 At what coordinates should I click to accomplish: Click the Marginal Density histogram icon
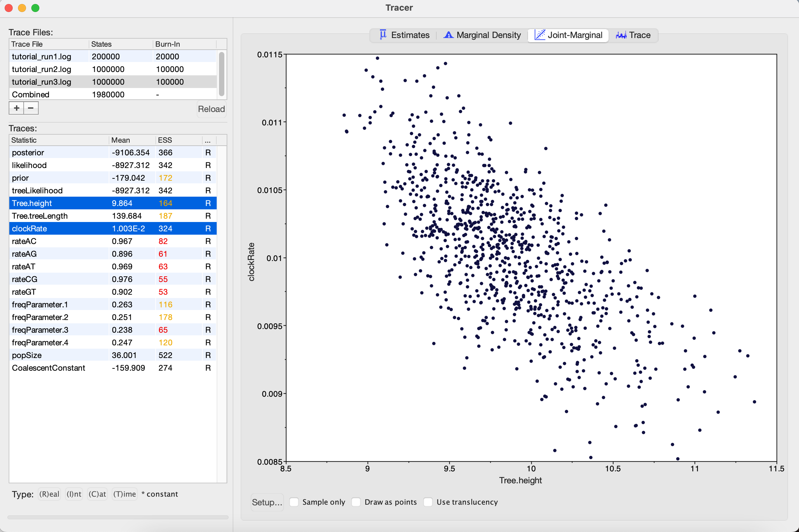[448, 35]
